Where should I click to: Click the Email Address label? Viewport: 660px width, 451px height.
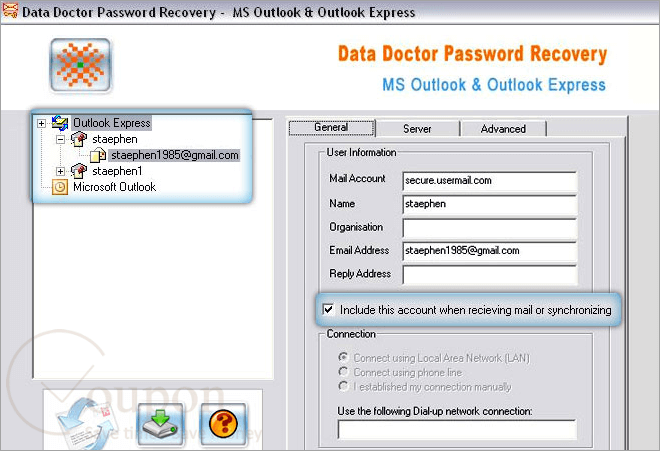click(x=359, y=250)
